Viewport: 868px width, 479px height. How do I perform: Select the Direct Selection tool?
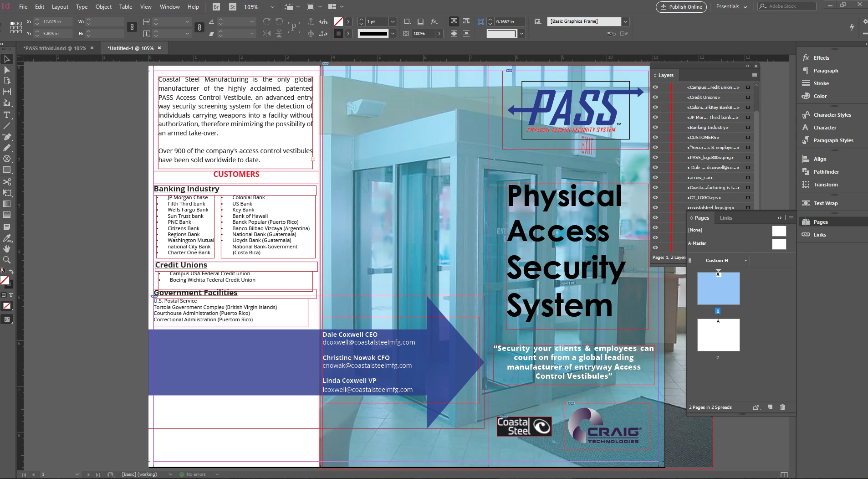[7, 70]
